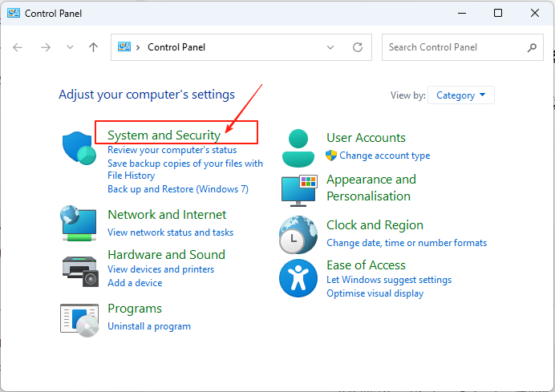Click the shield icon beside Change account type
The width and height of the screenshot is (555, 392).
(x=331, y=156)
